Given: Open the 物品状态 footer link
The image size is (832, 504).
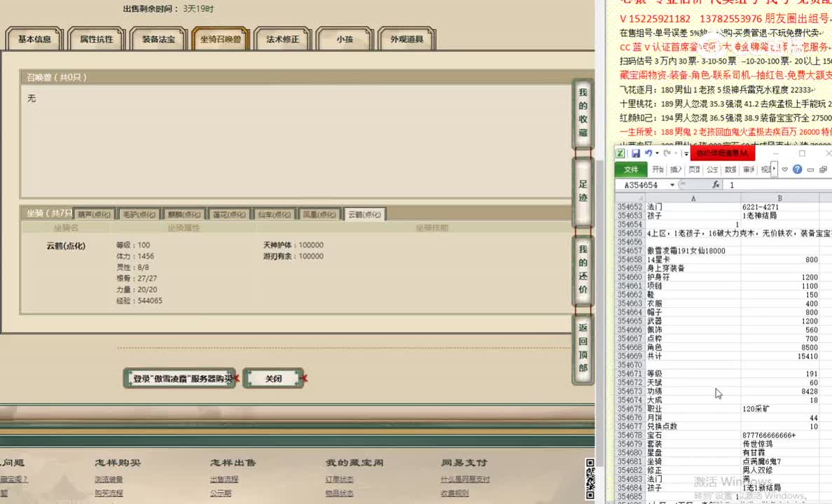Looking at the screenshot, I should click(339, 493).
